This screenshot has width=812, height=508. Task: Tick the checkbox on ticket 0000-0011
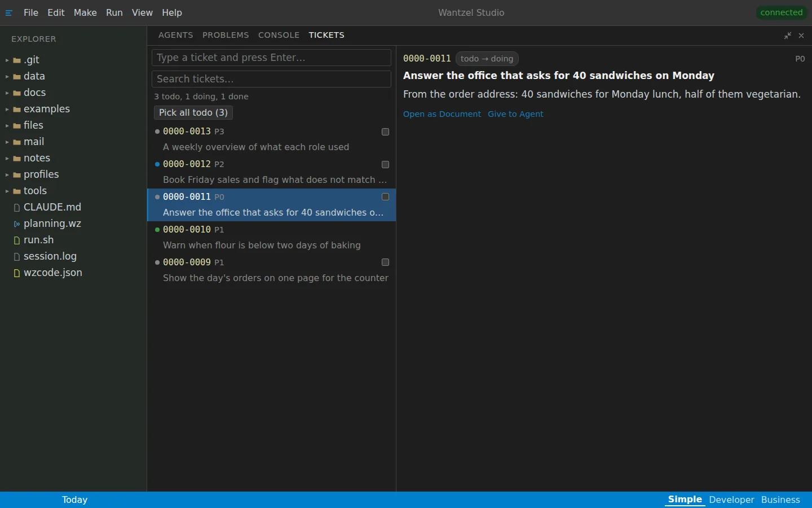386,197
